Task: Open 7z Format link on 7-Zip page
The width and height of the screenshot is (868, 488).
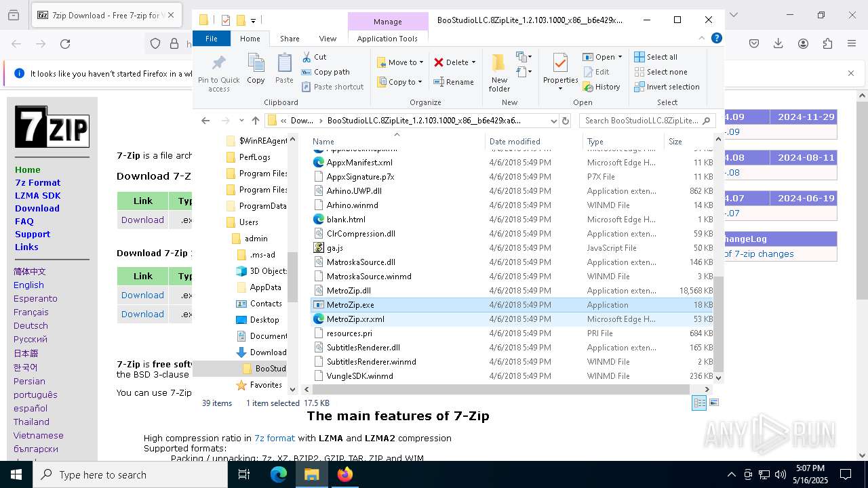Action: coord(38,182)
